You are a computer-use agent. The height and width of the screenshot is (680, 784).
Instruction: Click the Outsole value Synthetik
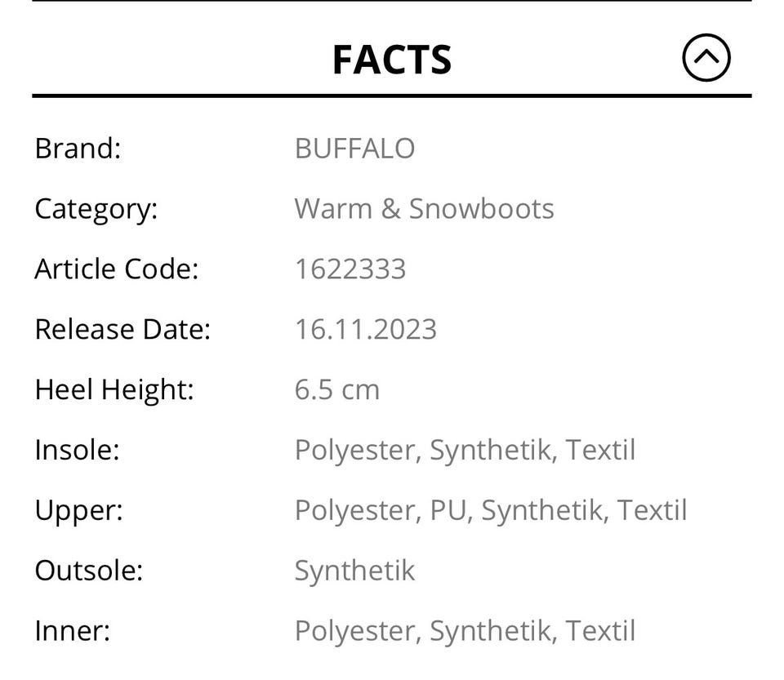(354, 571)
